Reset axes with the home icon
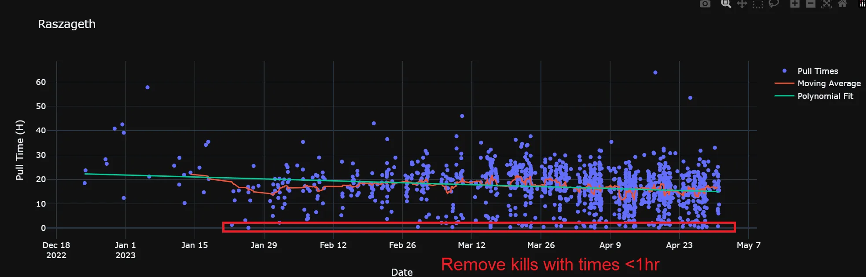This screenshot has width=868, height=277. click(842, 4)
